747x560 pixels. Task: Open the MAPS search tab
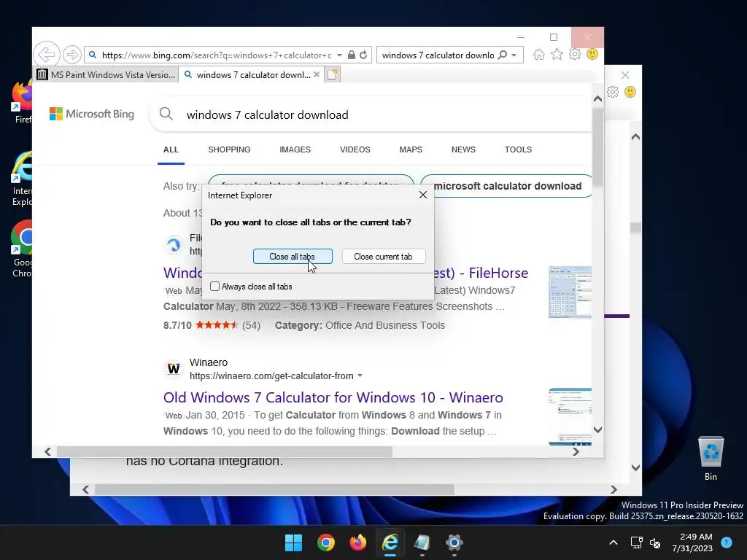coord(411,149)
